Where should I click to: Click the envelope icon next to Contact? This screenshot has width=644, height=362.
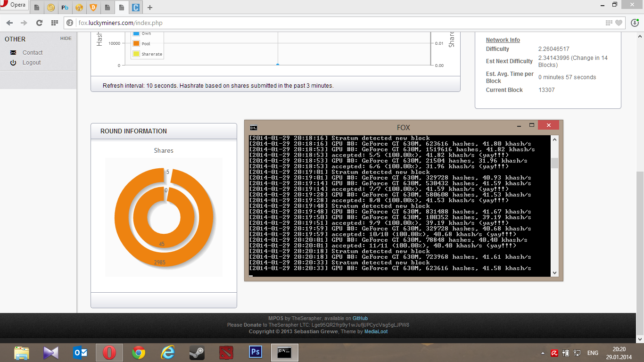[x=13, y=53]
